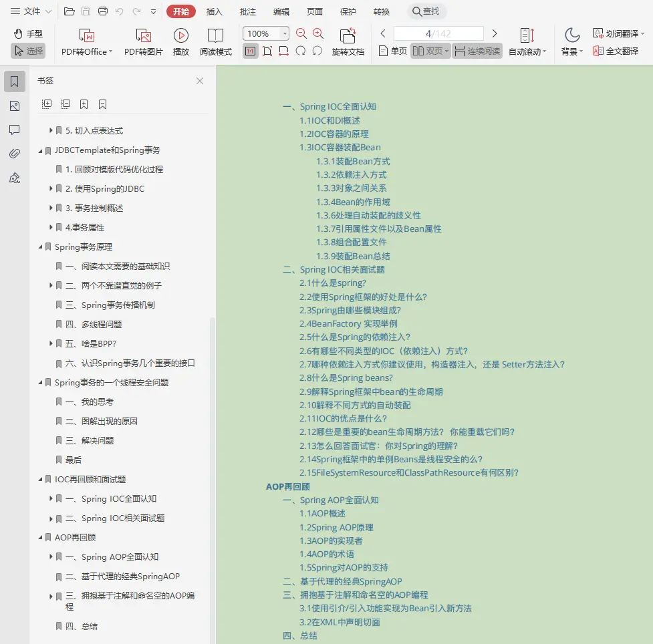The height and width of the screenshot is (644, 653).
Task: Click the page number input field
Action: [x=438, y=33]
